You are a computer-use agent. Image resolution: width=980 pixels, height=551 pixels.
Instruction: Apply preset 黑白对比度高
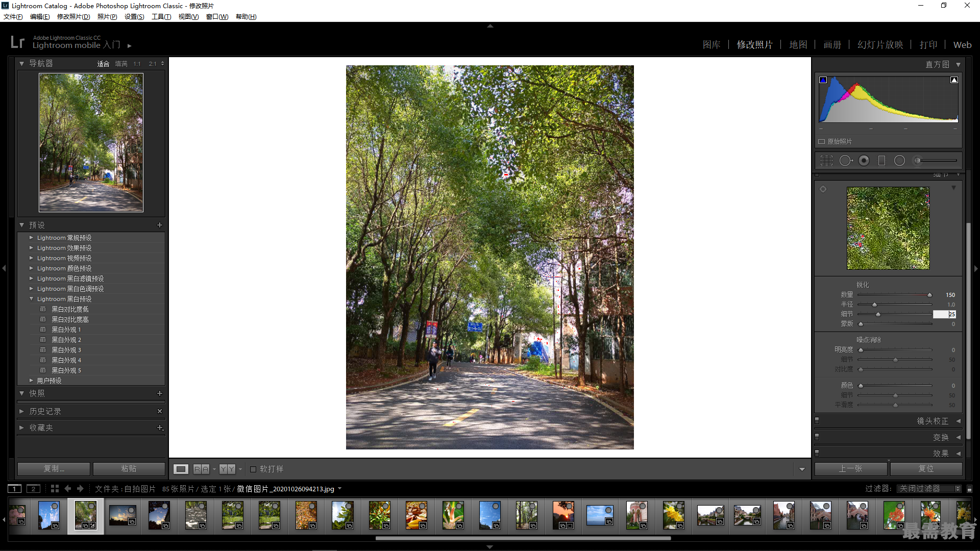click(70, 319)
